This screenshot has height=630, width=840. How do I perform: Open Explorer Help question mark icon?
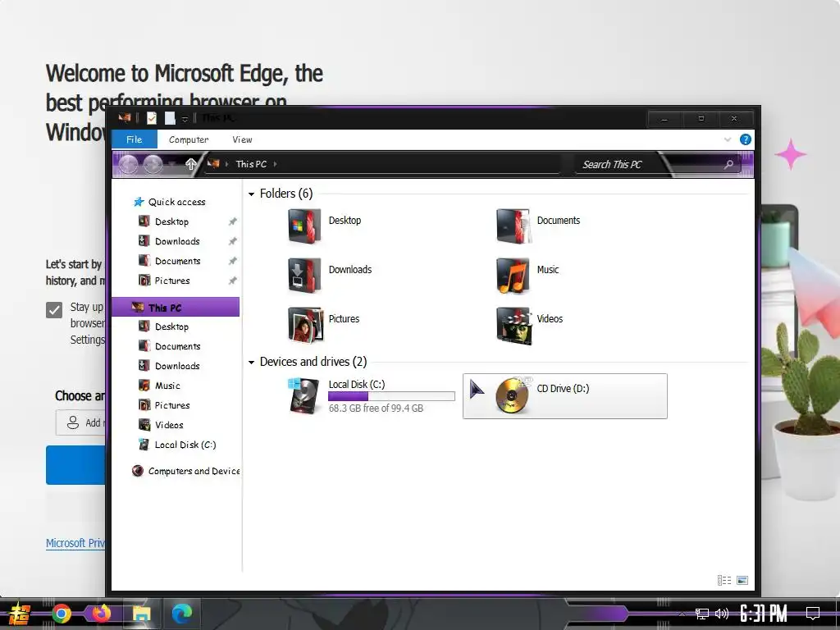(745, 139)
